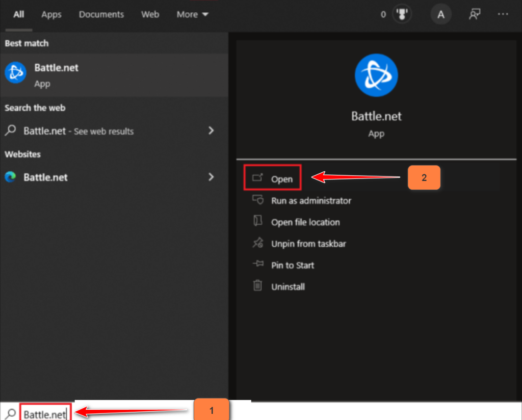Choose Unpin from taskbar
This screenshot has width=522, height=420.
[x=308, y=244]
